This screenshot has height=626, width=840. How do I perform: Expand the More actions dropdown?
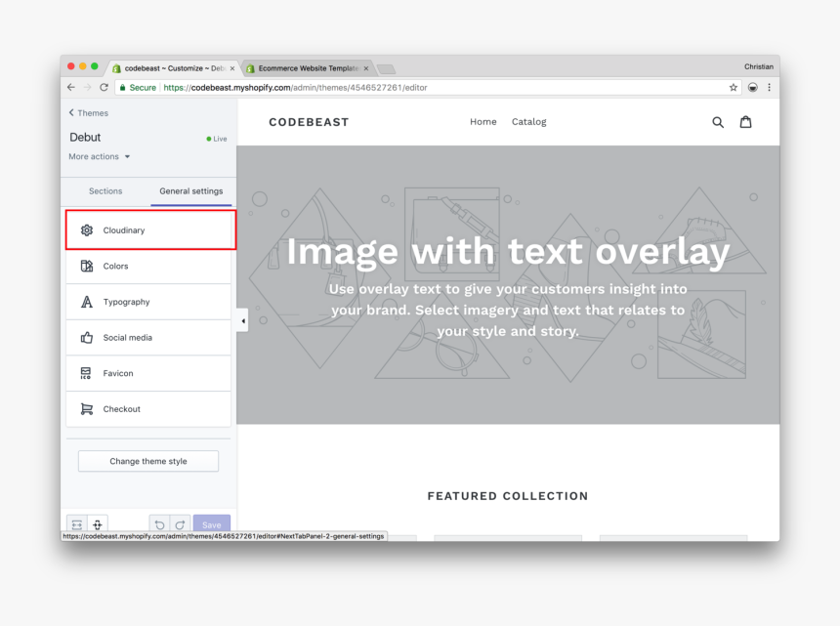pyautogui.click(x=99, y=157)
